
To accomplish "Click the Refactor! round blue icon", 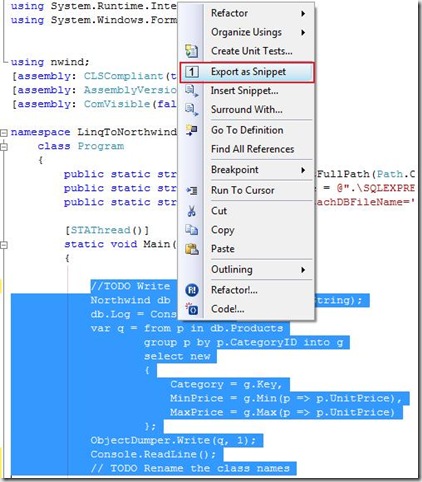I will (192, 290).
